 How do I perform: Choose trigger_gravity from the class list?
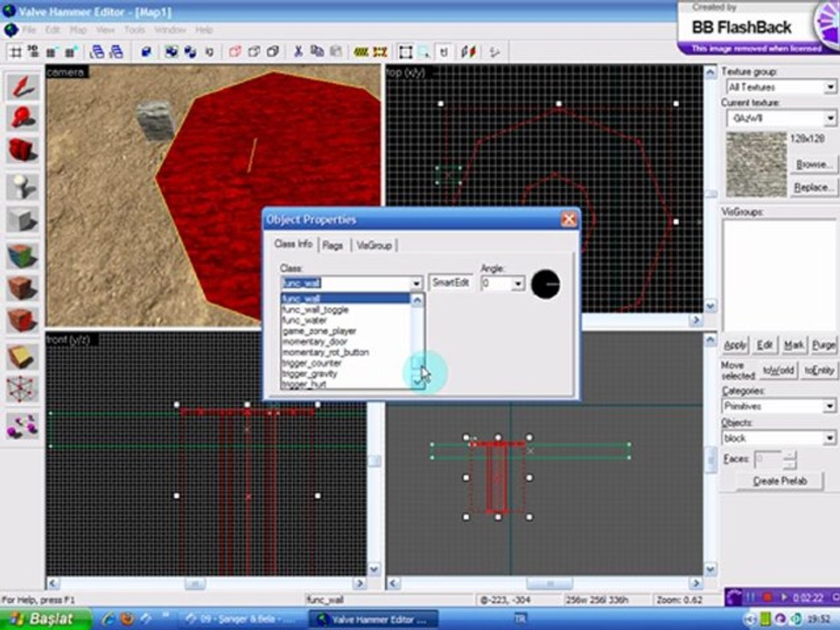click(x=310, y=374)
